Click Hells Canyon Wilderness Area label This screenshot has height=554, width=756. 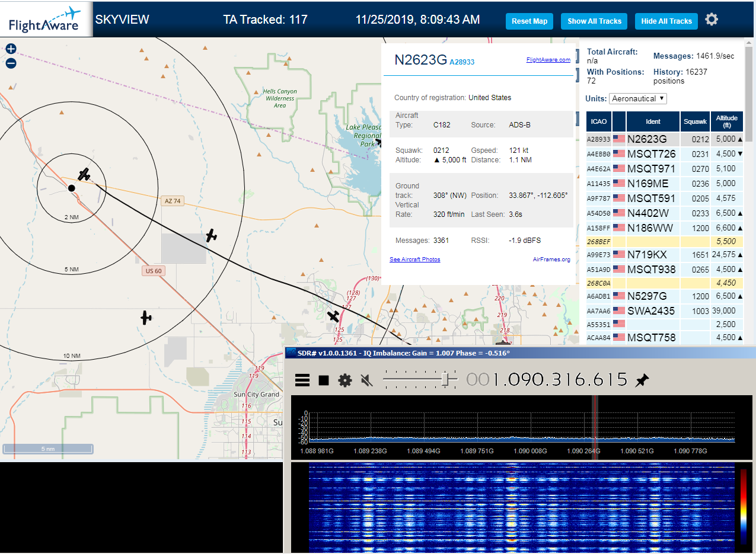tap(280, 98)
